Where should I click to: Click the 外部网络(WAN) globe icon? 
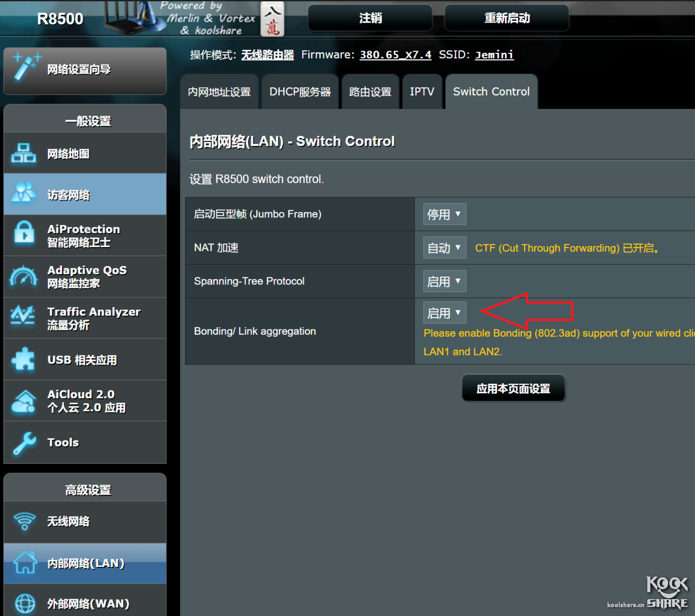(x=25, y=603)
